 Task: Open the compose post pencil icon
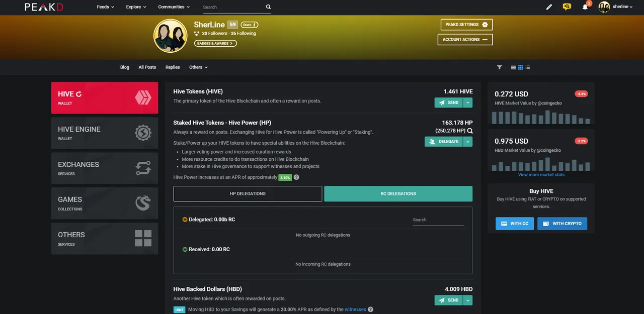[549, 7]
